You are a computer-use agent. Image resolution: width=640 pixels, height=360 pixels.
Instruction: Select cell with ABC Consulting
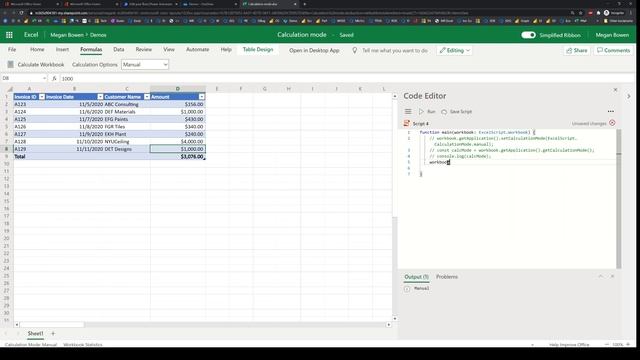click(127, 104)
